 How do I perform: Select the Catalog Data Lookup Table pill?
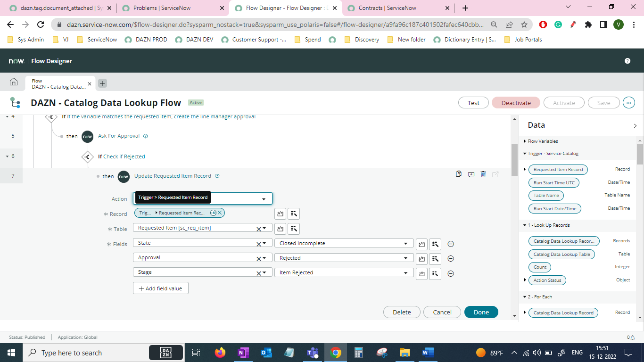point(562,254)
